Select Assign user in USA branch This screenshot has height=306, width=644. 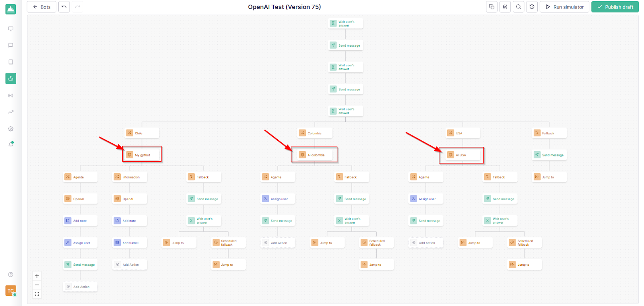pyautogui.click(x=426, y=199)
